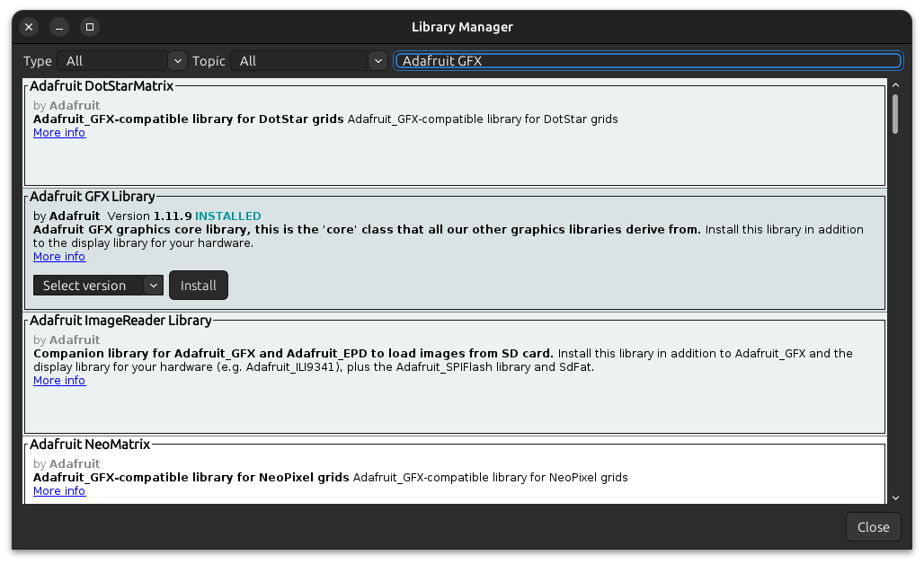Close the Library Manager window with the X icon

pos(29,27)
